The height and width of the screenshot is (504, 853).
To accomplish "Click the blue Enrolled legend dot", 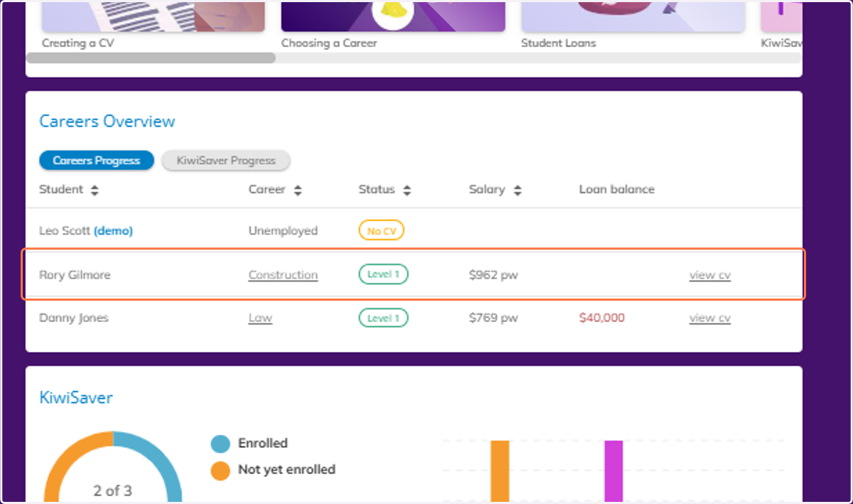I will 220,444.
